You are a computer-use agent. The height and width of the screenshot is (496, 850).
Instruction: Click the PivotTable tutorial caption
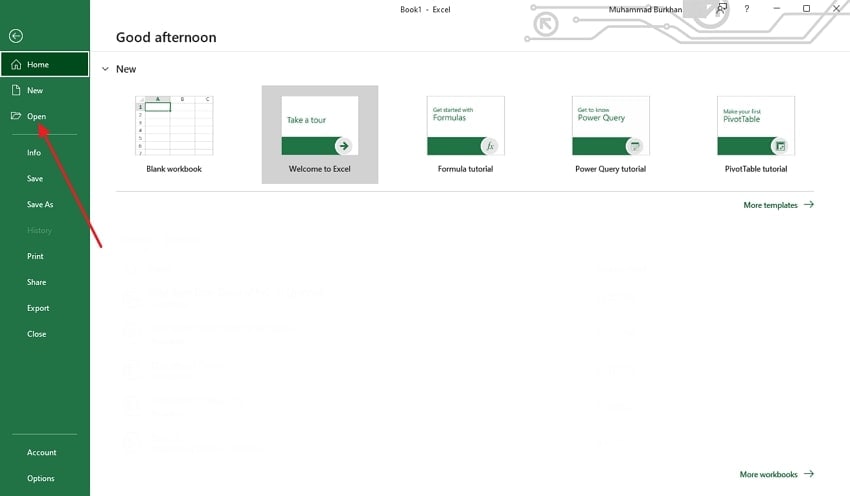pos(756,169)
